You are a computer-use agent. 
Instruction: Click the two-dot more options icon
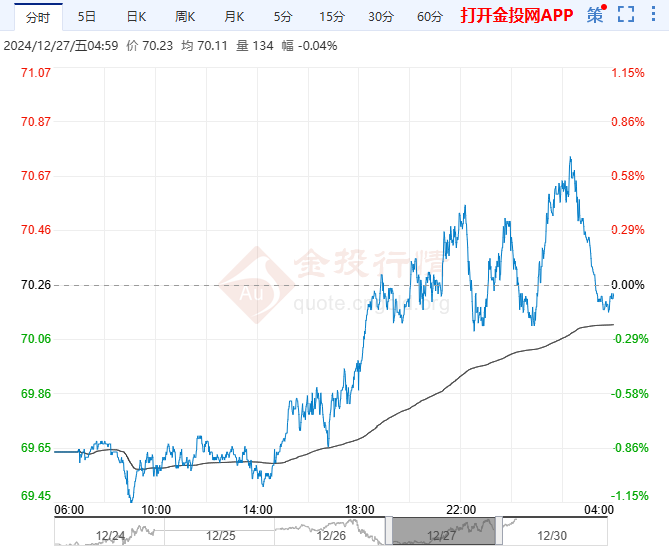654,15
